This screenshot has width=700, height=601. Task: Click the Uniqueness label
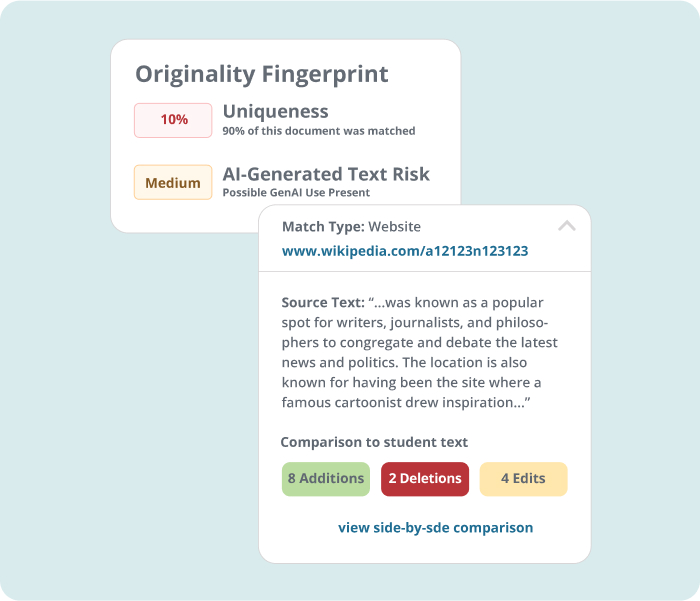275,112
